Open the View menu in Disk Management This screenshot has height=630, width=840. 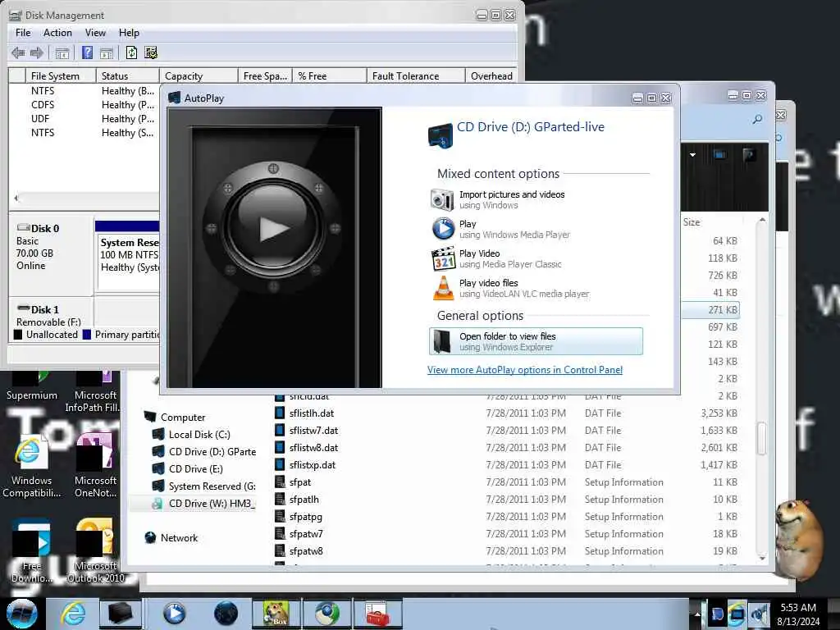point(95,33)
